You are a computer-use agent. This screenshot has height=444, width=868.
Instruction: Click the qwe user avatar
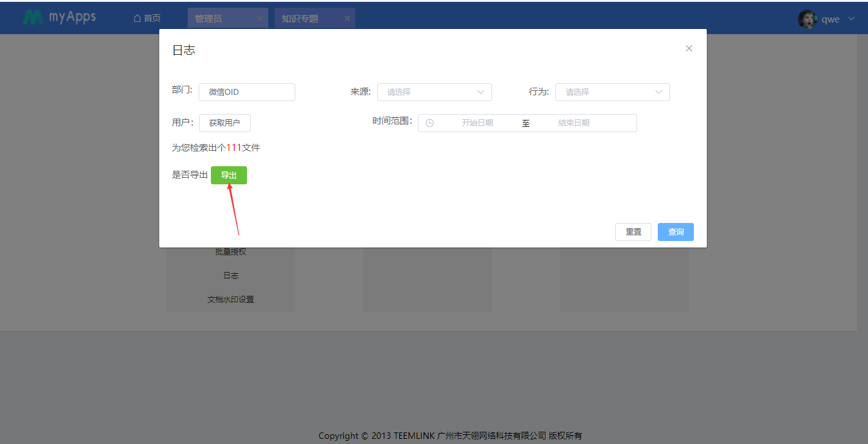click(x=807, y=19)
